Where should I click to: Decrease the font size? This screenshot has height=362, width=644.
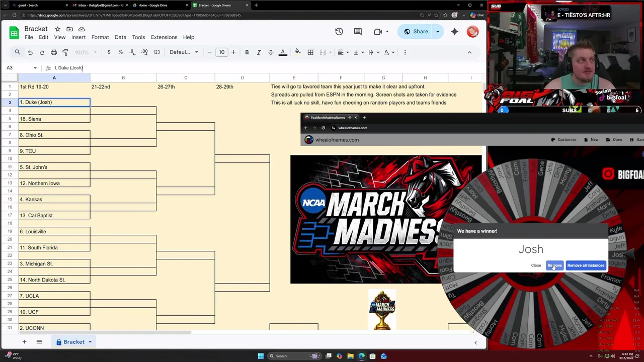pyautogui.click(x=210, y=52)
